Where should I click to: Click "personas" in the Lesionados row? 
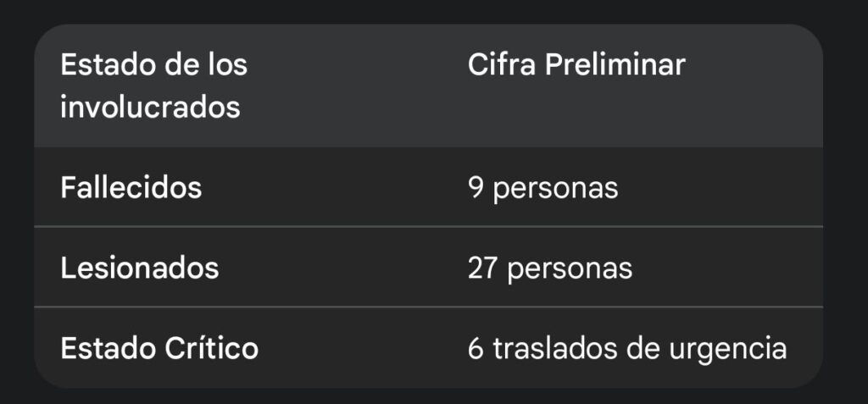point(570,268)
